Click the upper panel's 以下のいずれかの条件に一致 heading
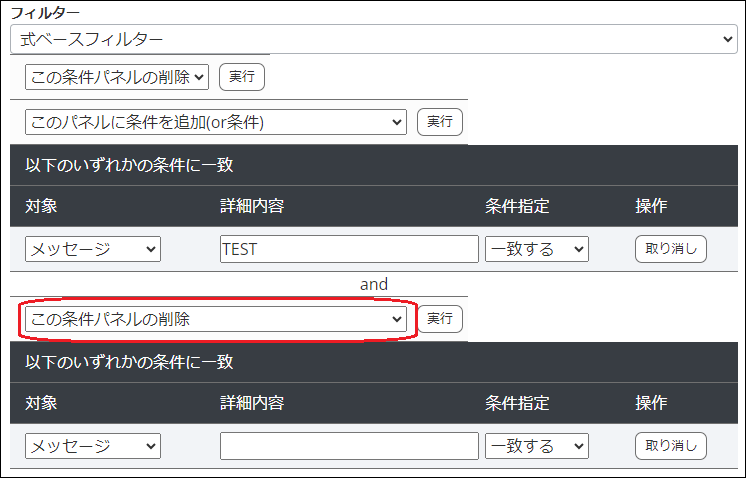746x478 pixels. tap(129, 165)
